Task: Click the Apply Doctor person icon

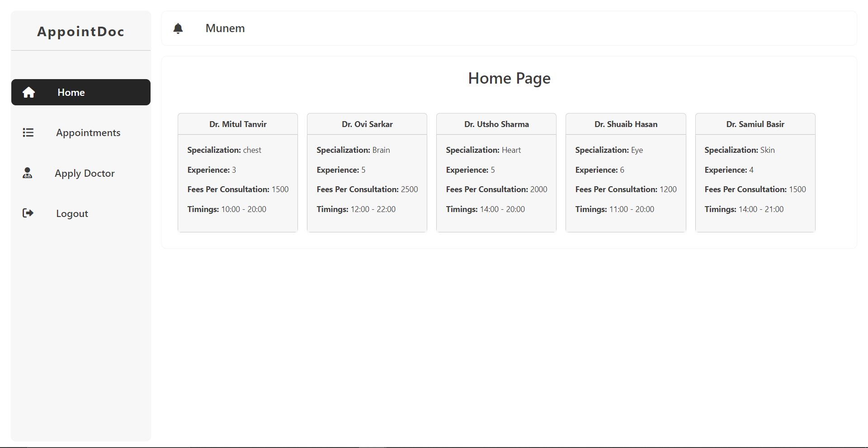Action: (x=28, y=173)
